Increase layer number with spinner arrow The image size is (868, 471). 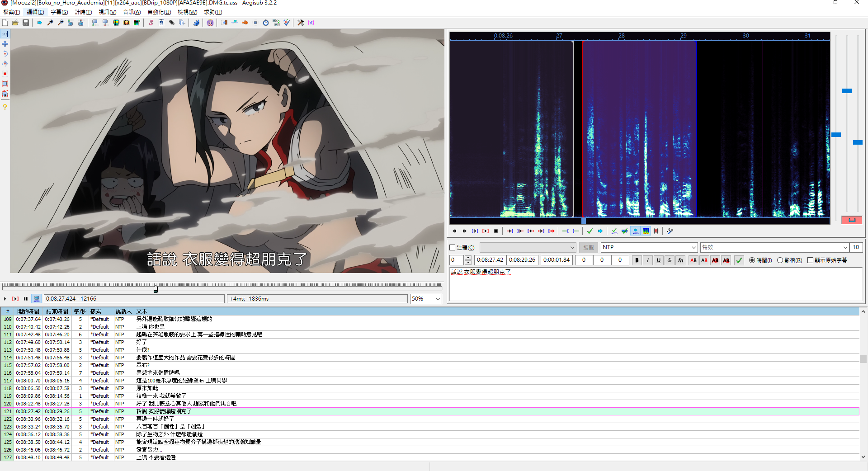point(468,258)
